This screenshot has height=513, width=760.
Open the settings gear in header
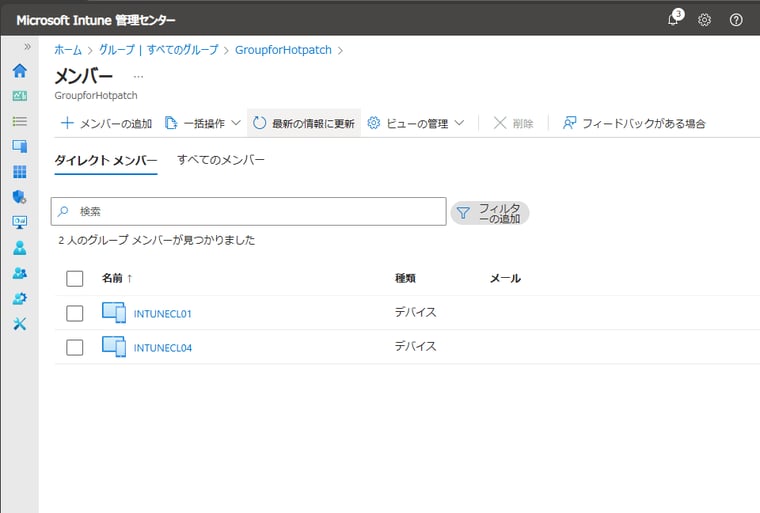(704, 19)
